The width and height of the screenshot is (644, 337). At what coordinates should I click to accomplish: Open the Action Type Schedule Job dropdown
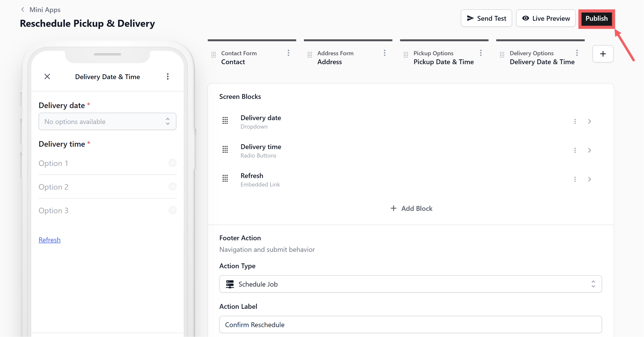coord(410,284)
